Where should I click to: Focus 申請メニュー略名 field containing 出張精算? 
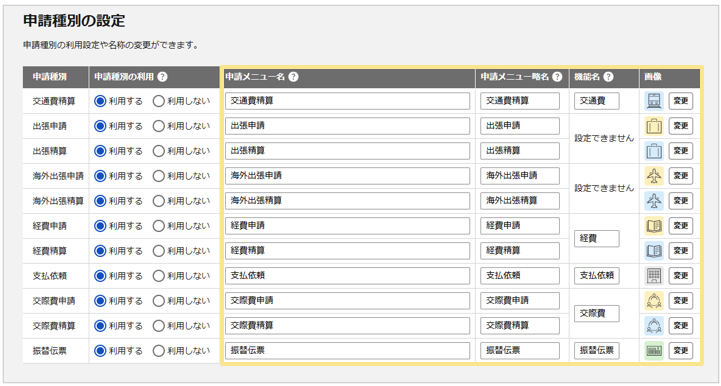[x=520, y=151]
